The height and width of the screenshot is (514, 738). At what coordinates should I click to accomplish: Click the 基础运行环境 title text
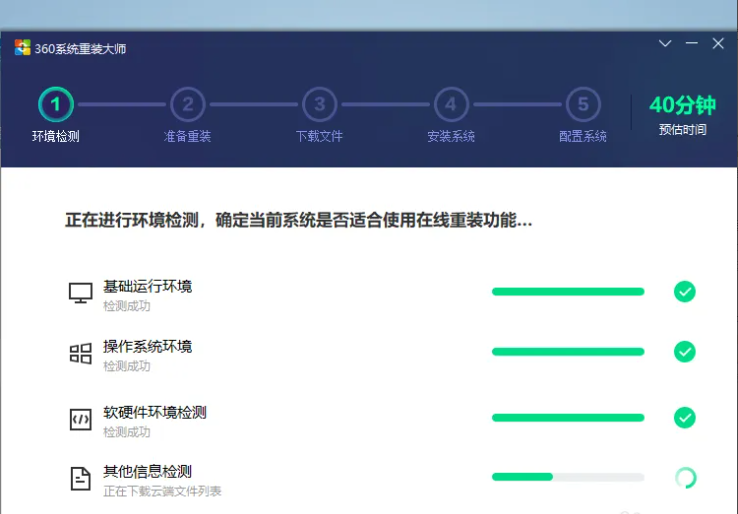(x=148, y=286)
